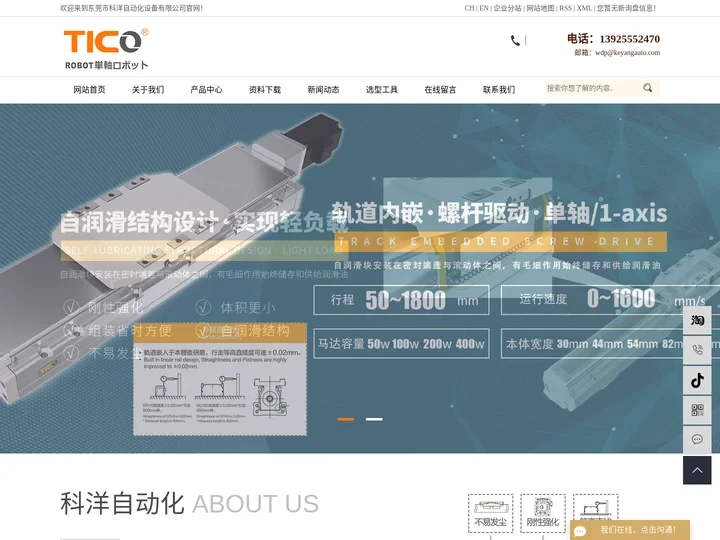Screen dimensions: 720x540
Task: Click the 不易发尘 feature icon
Action: (x=490, y=513)
